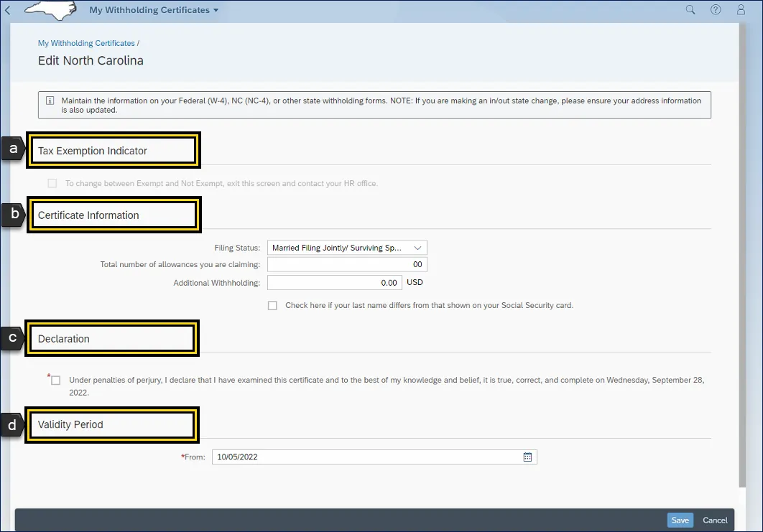This screenshot has width=763, height=532.
Task: Go back using the header back arrow
Action: (7, 10)
